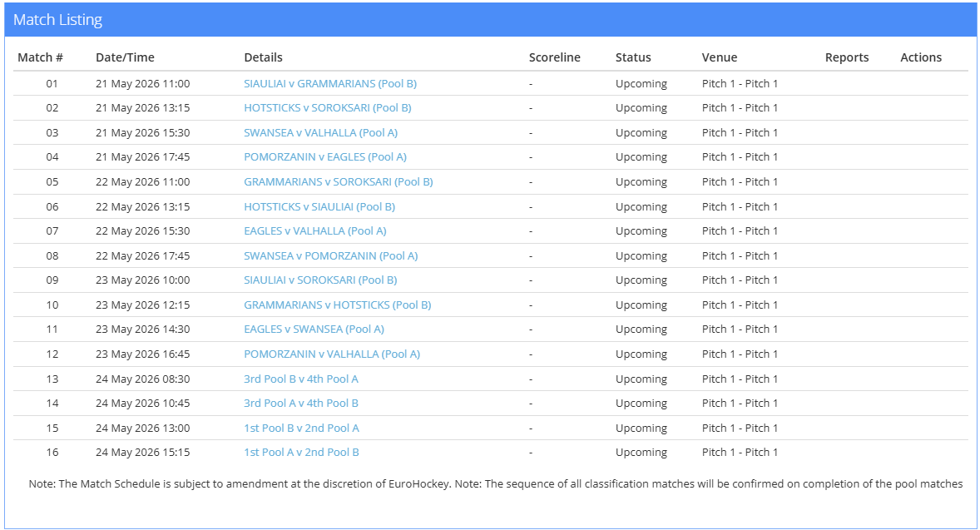The height and width of the screenshot is (530, 980).
Task: Open SIAULIAI v GRAMMARIANS match link
Action: click(330, 84)
